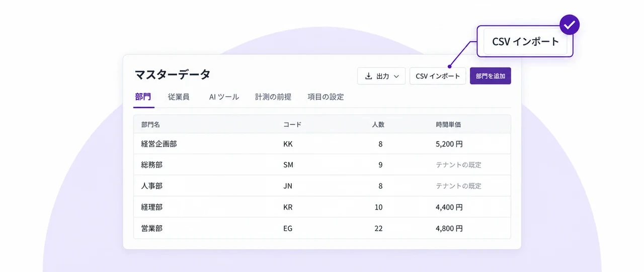Open the 項目の設定 tab

click(x=326, y=97)
